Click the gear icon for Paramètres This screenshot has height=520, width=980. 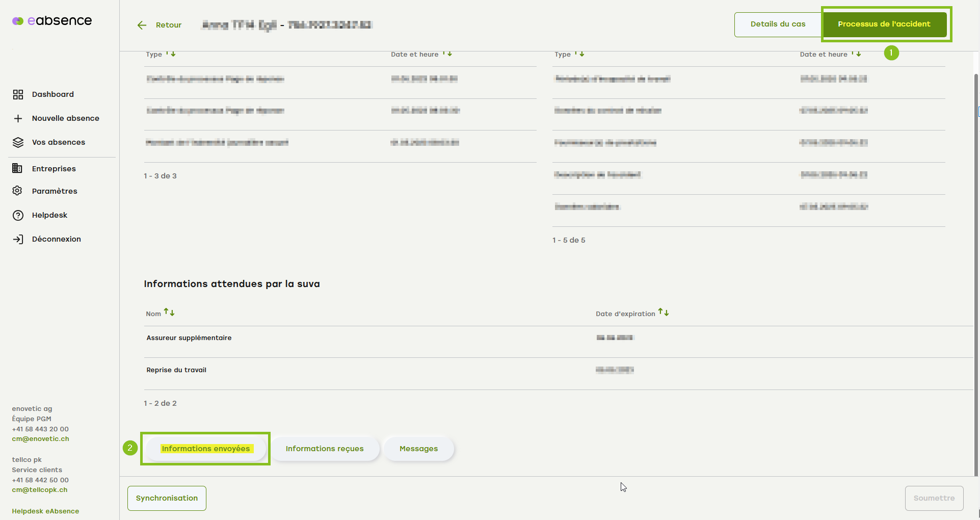click(18, 191)
